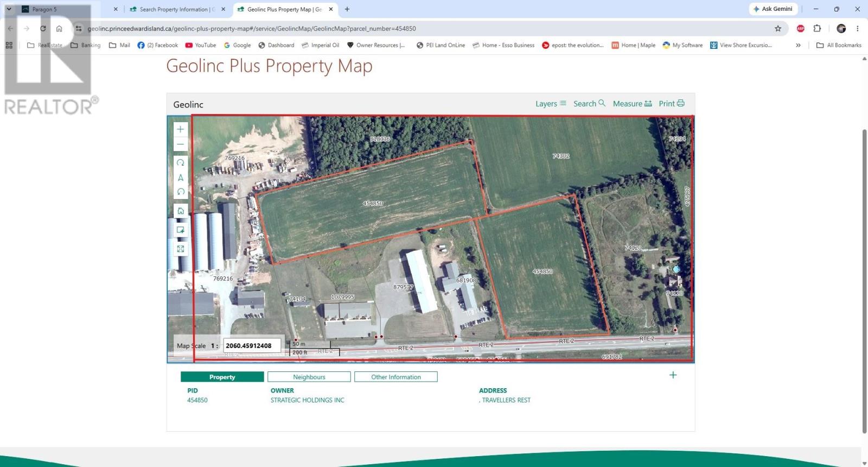Viewport: 868px width, 467px height.
Task: Close the Paragon 5 tab
Action: point(116,9)
